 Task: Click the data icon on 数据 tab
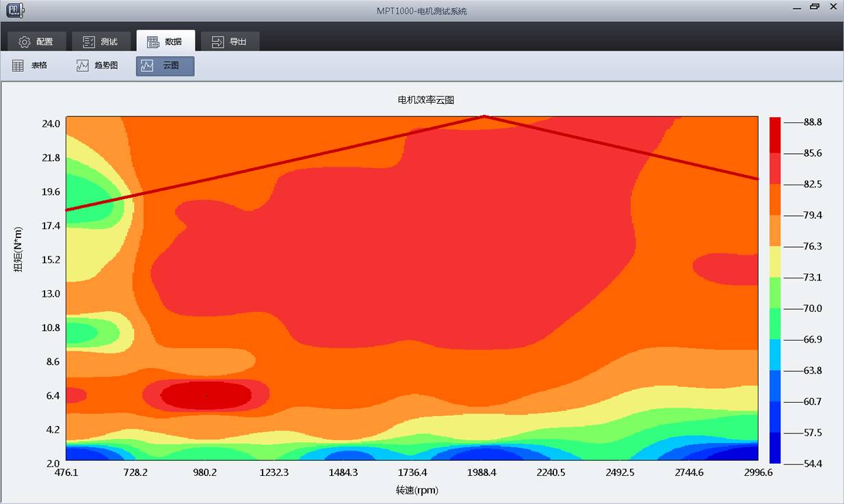pos(153,42)
